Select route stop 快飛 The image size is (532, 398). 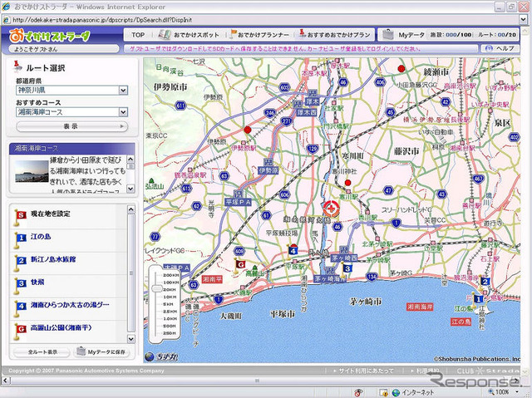click(x=37, y=282)
